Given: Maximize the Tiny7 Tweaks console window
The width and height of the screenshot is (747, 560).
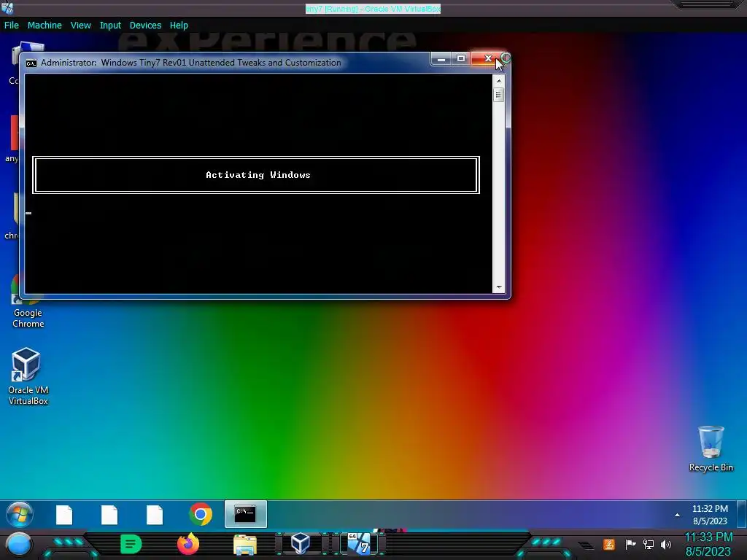Looking at the screenshot, I should click(461, 58).
